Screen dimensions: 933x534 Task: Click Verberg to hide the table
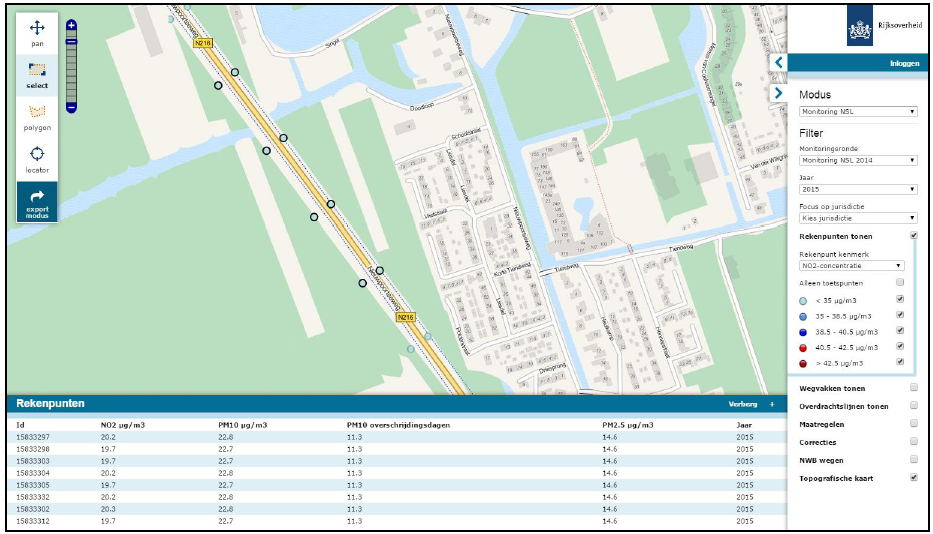[x=743, y=404]
